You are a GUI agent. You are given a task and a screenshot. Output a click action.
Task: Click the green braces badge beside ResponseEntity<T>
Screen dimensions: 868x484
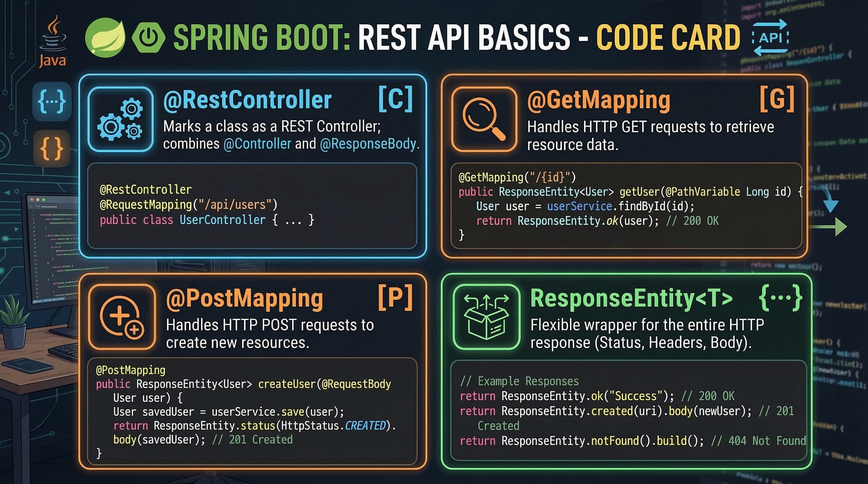point(780,298)
